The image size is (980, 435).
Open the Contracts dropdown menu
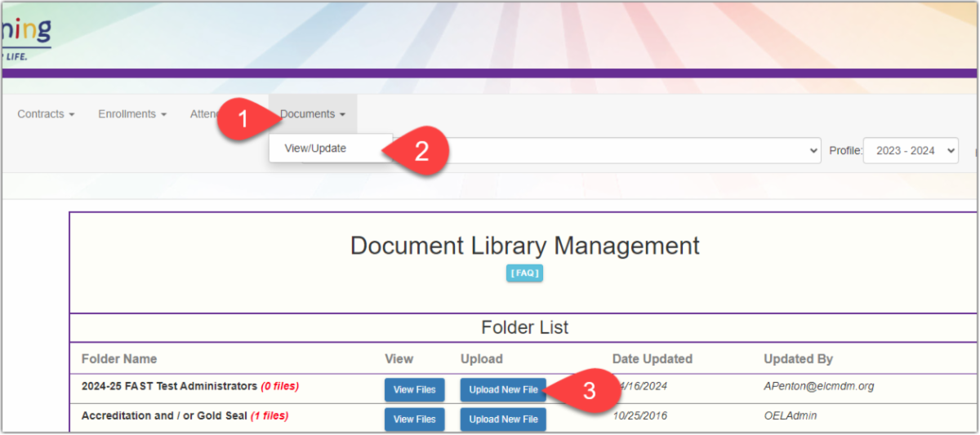(x=46, y=114)
